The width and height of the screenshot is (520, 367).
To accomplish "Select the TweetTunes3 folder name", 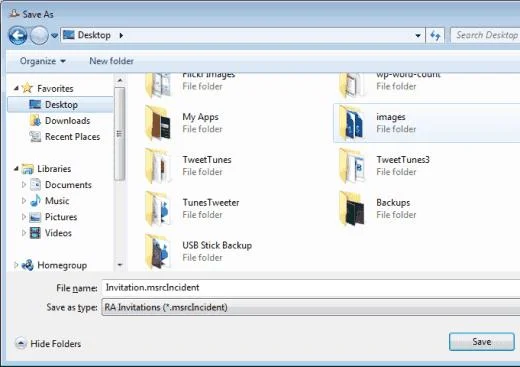I will tap(403, 160).
